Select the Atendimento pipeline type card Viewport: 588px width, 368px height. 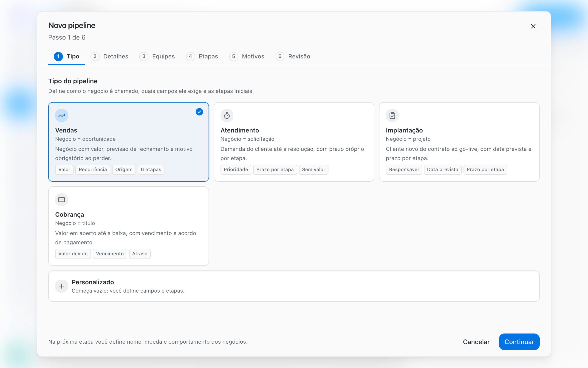294,142
